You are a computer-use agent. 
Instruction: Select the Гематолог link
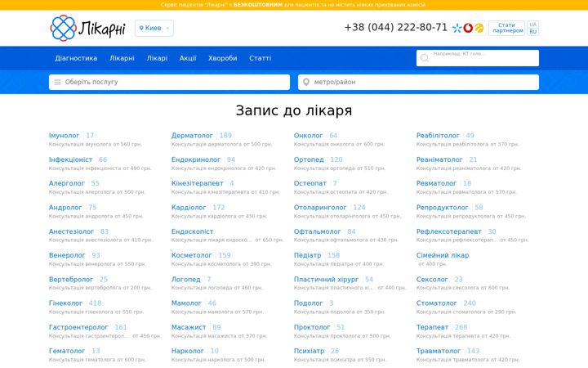[x=67, y=351]
